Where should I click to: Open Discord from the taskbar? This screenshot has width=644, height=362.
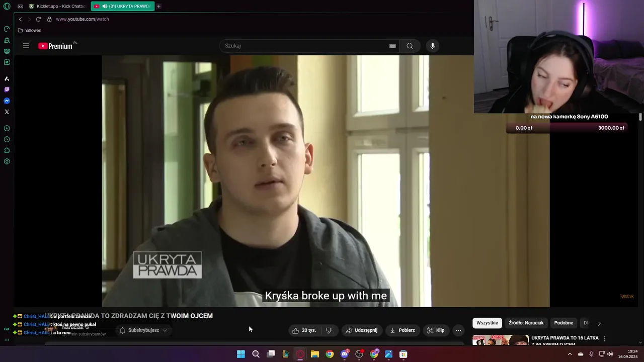click(x=345, y=354)
